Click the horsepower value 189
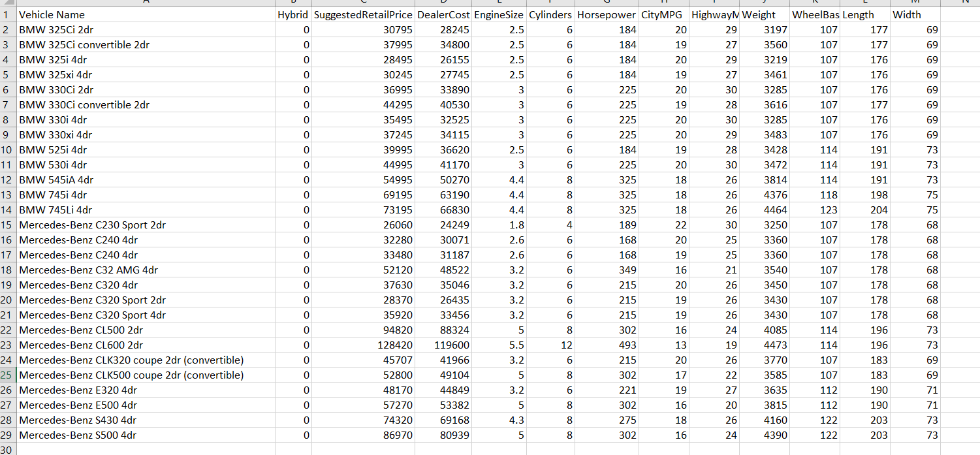 (x=607, y=225)
